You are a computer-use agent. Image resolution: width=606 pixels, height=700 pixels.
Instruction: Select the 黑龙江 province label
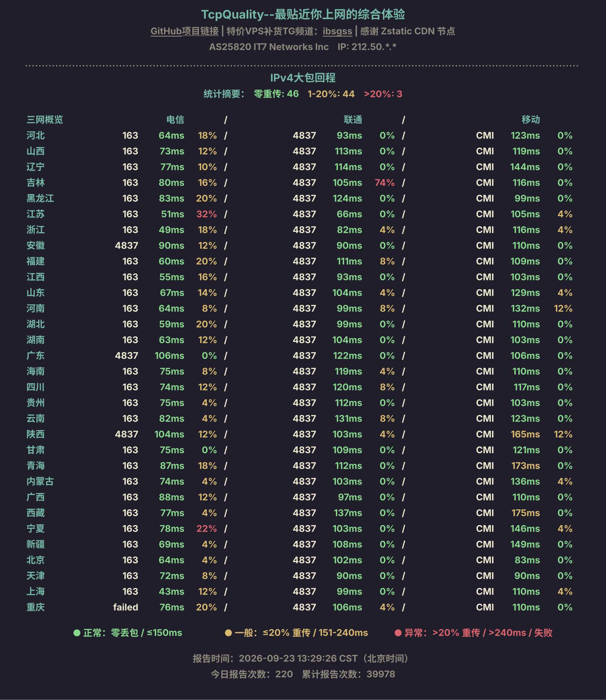[40, 198]
